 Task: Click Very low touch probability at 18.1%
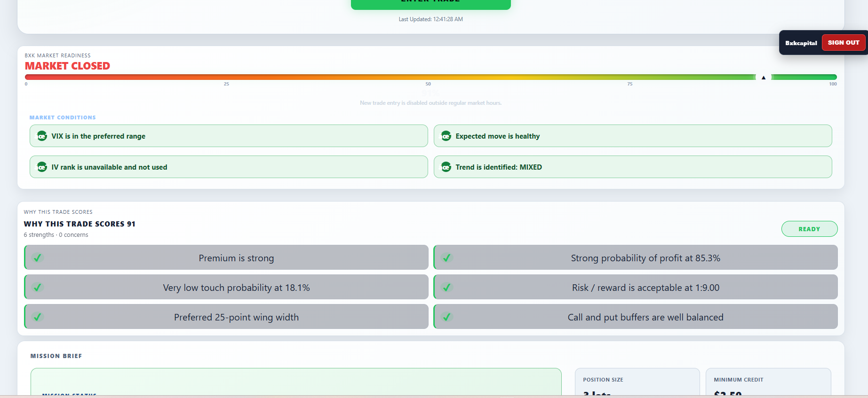[226, 287]
